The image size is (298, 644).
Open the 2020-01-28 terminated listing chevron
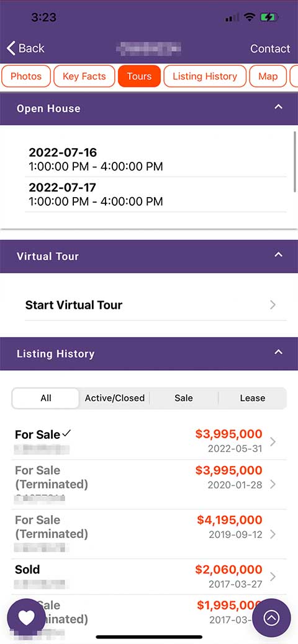coord(273,485)
